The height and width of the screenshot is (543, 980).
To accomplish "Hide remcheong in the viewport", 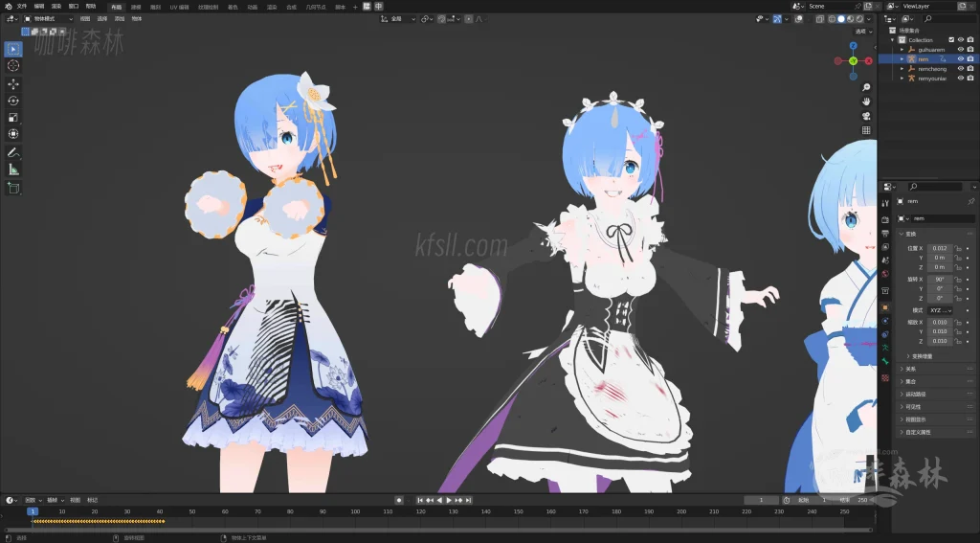I will pos(961,69).
